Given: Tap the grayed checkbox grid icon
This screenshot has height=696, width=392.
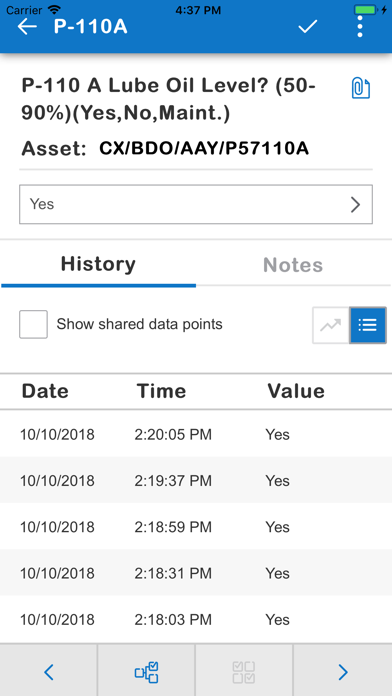Looking at the screenshot, I should point(244,672).
